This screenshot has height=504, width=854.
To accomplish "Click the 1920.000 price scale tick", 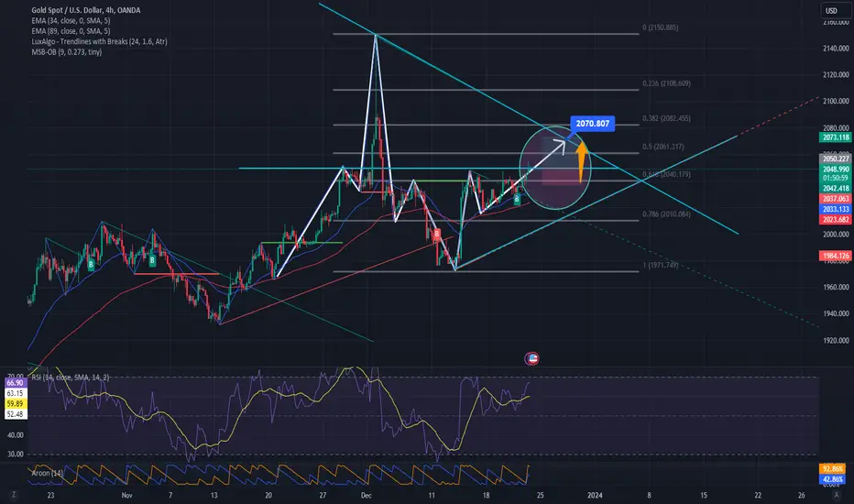I will click(x=836, y=341).
